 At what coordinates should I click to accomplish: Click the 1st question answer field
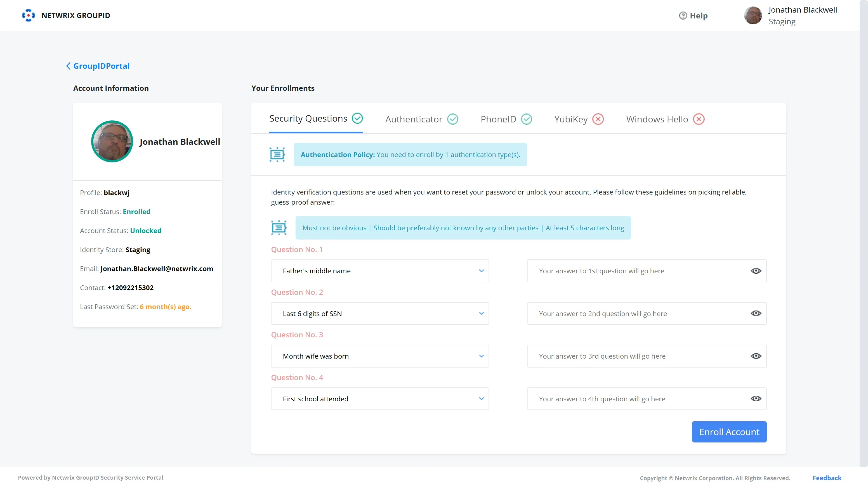(647, 271)
